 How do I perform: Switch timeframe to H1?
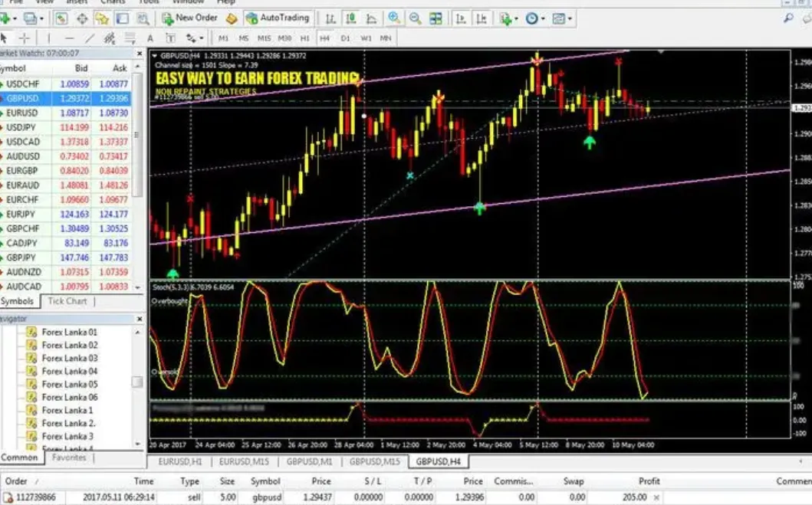(x=304, y=38)
